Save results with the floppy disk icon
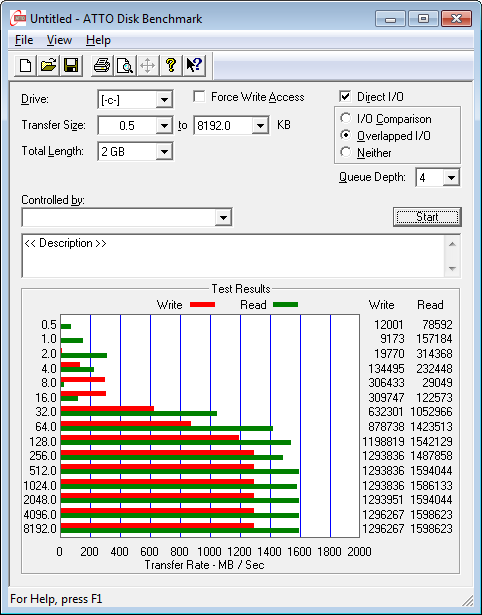The height and width of the screenshot is (615, 482). click(x=71, y=65)
